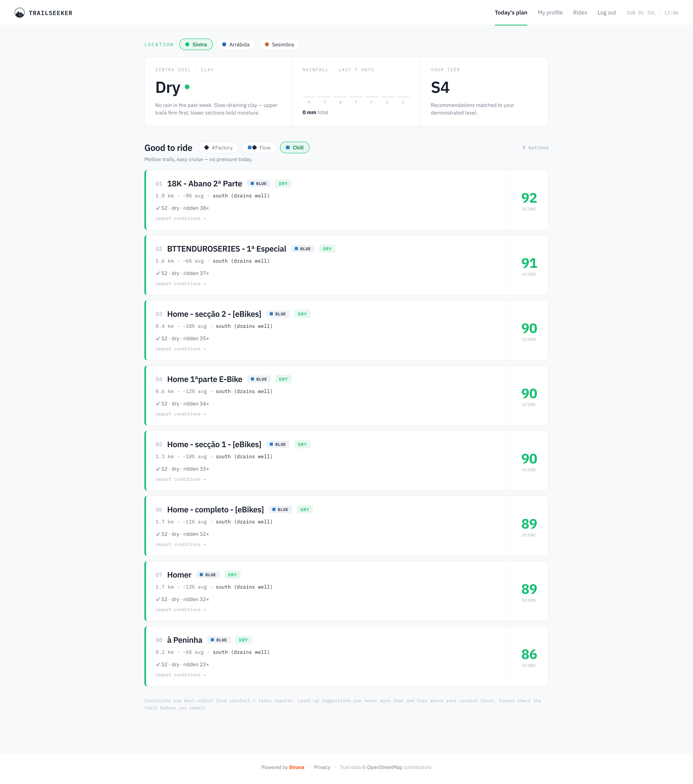Viewport: 693px width, 784px height.
Task: Switch location to Arrábida
Action: [x=236, y=45]
